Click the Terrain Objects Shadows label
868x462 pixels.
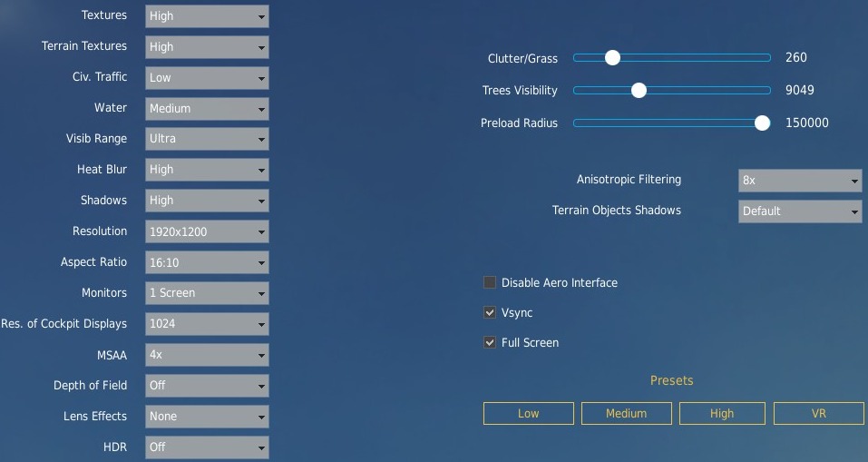point(617,211)
